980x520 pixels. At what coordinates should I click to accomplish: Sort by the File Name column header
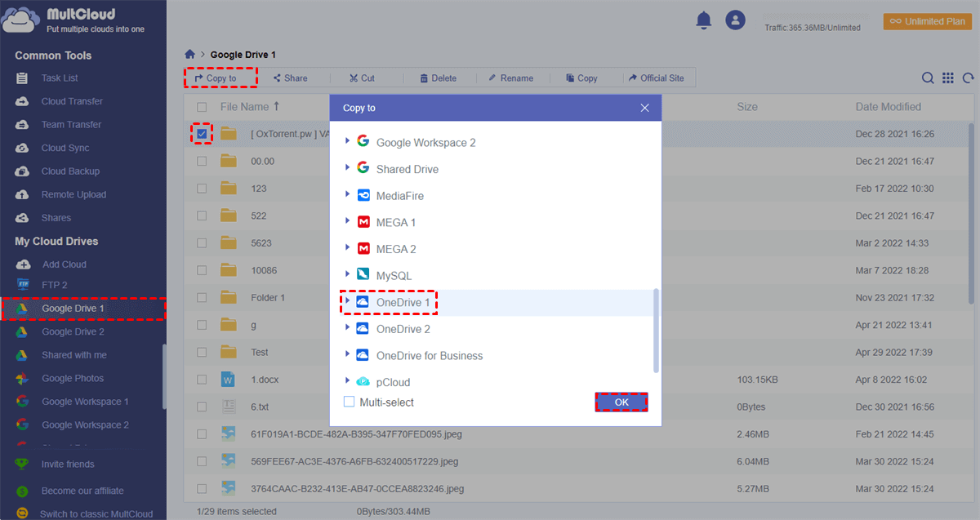[x=244, y=107]
